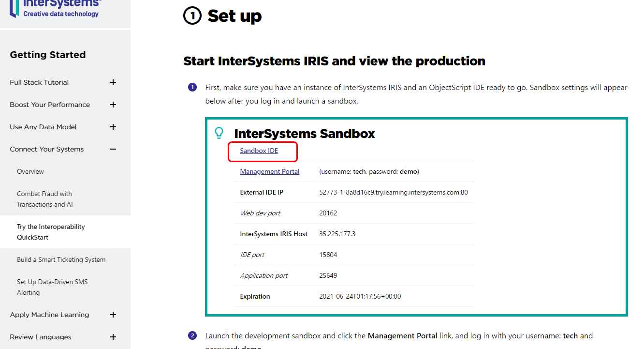Screen dimensions: 644x349
Task: Click the circled 1 beside Set up
Action: click(x=192, y=16)
